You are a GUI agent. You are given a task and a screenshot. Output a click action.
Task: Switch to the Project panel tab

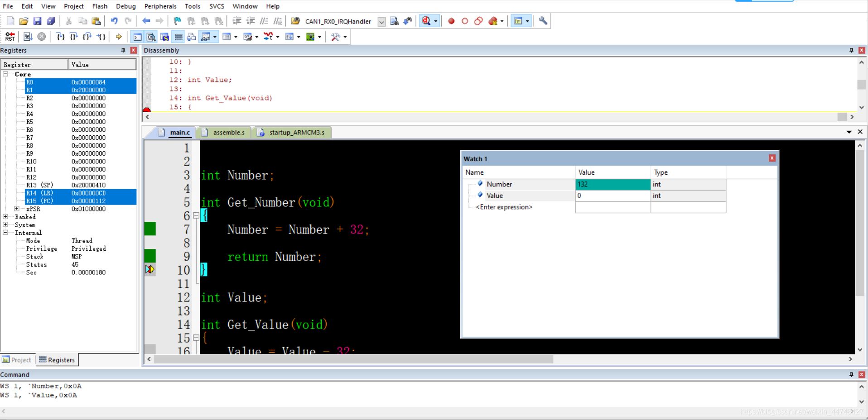pos(17,360)
